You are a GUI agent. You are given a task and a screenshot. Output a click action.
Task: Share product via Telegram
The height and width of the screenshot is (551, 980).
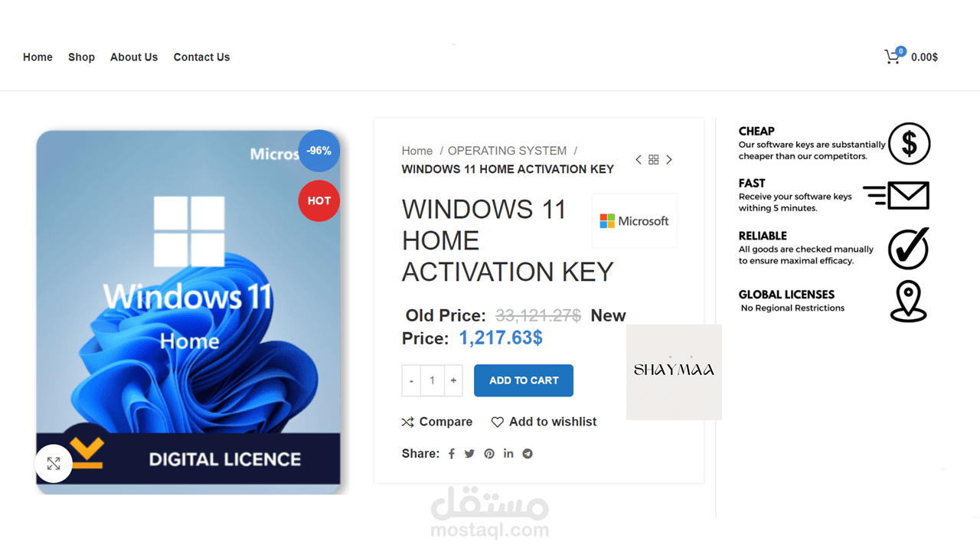click(528, 454)
